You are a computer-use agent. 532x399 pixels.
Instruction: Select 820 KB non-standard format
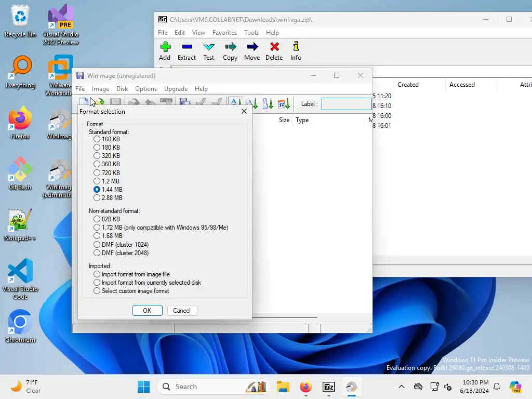tap(107, 219)
